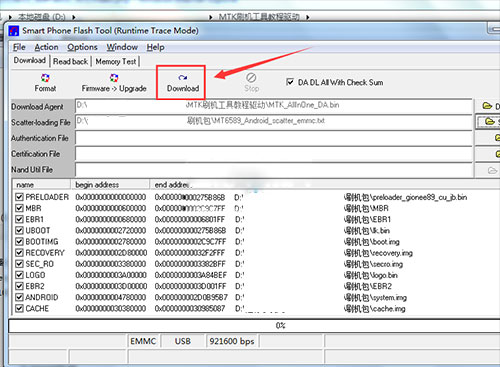Click the Format toolbar icon
500x367 pixels.
click(45, 78)
